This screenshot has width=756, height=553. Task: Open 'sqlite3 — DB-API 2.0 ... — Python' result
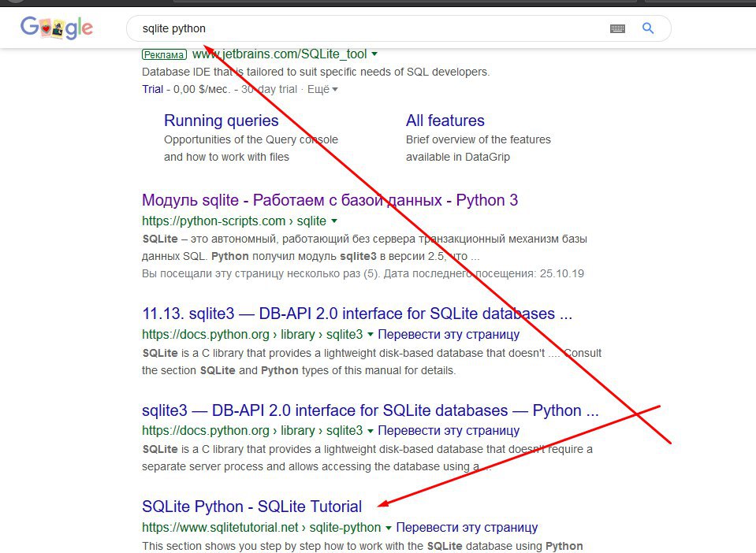coord(371,410)
